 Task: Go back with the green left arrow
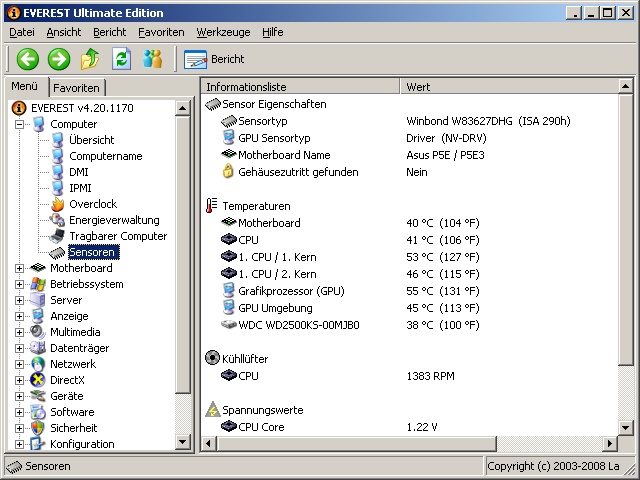click(x=28, y=59)
